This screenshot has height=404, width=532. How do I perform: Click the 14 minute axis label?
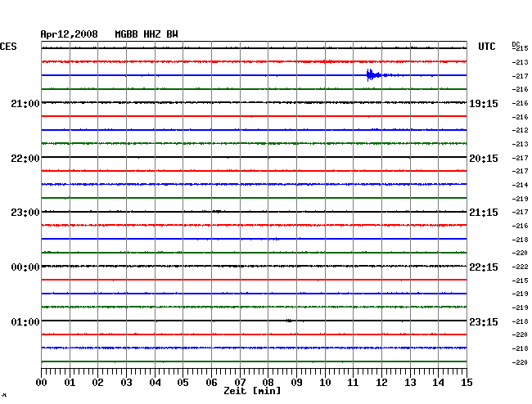click(x=438, y=382)
